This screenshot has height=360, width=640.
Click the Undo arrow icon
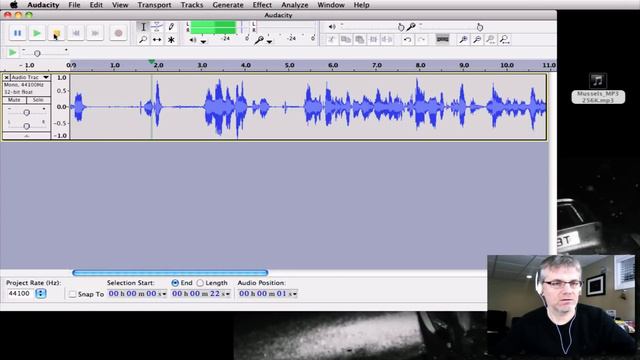[x=407, y=39]
